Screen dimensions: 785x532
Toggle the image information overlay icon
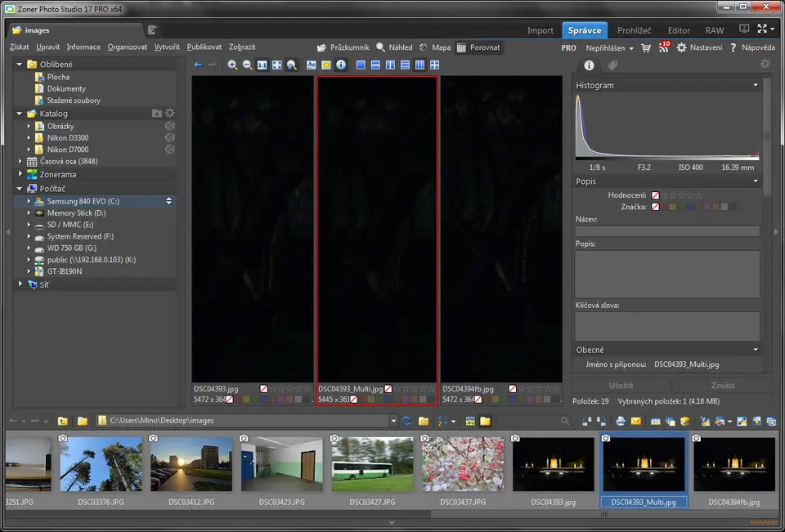[341, 65]
